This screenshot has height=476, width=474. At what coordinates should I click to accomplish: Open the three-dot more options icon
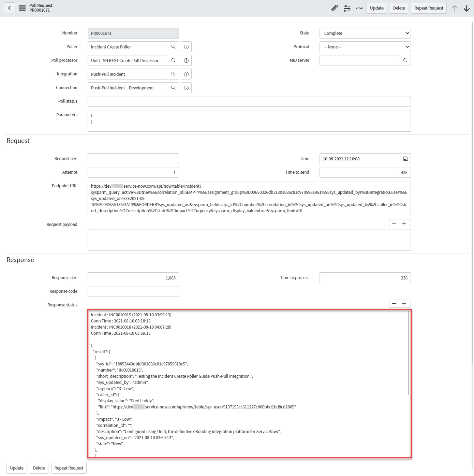(359, 8)
